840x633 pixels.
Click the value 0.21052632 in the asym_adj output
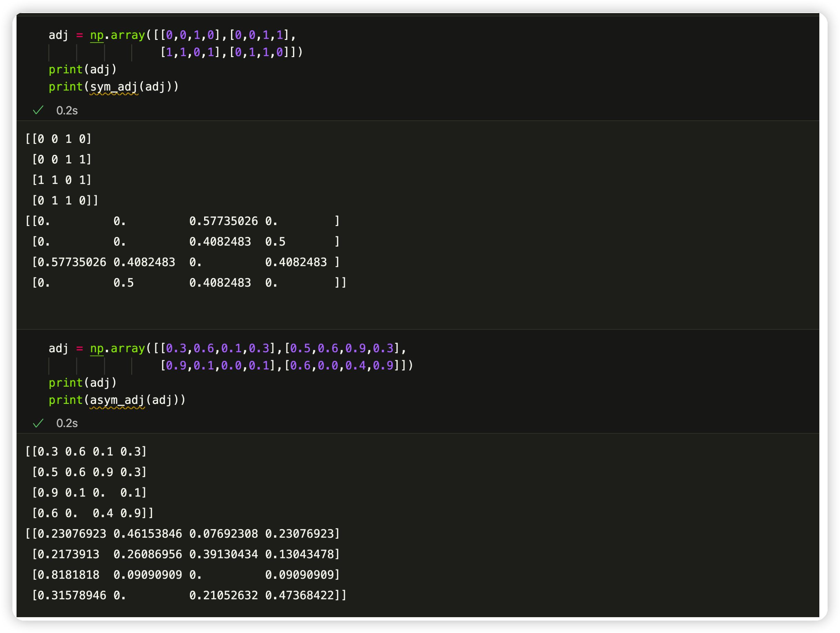click(224, 596)
